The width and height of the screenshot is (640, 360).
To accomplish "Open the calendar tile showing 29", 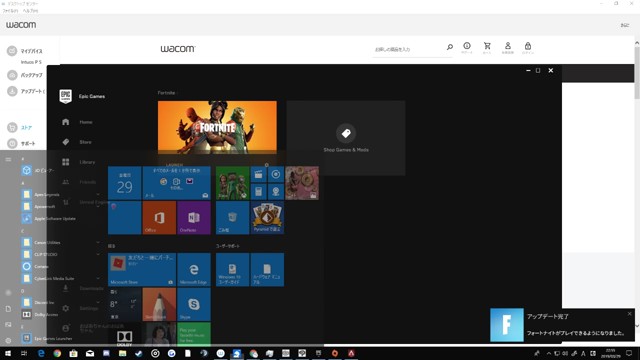I will click(124, 183).
